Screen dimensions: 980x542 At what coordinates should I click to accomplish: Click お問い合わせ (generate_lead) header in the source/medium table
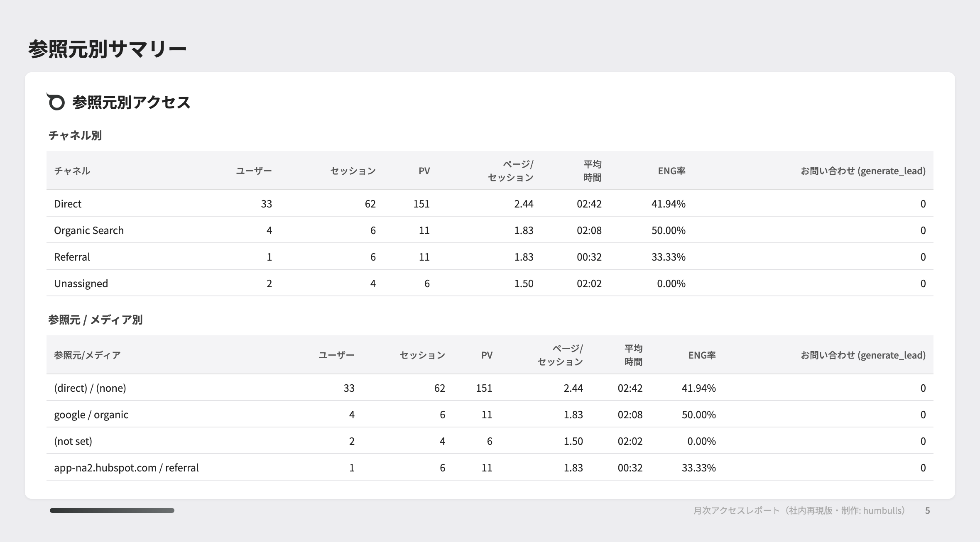863,355
